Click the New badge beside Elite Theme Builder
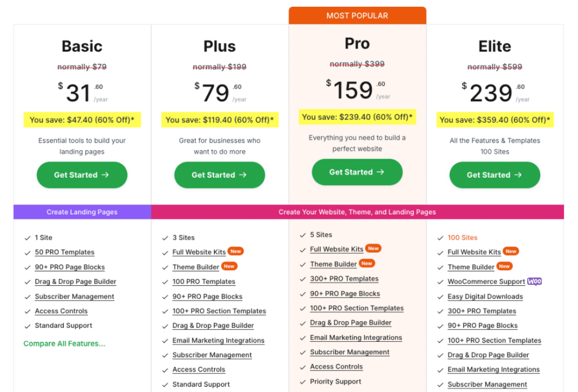The height and width of the screenshot is (392, 578). click(504, 266)
